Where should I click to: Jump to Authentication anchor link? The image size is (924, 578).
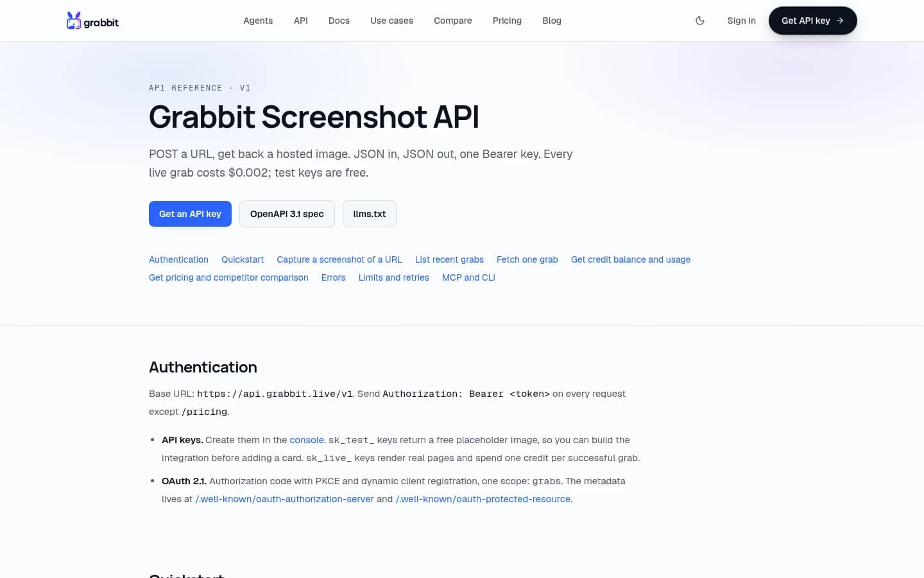click(x=178, y=259)
